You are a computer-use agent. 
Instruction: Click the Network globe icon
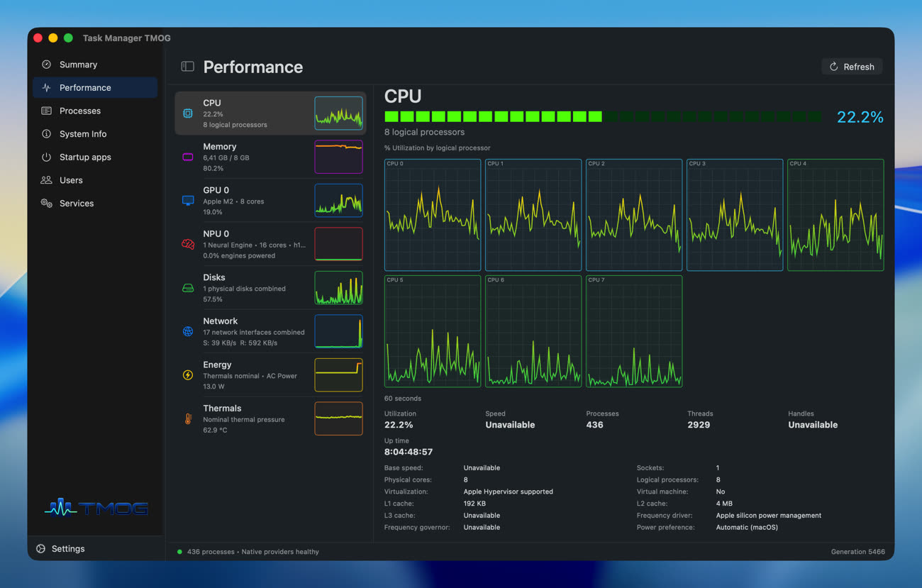click(x=188, y=331)
